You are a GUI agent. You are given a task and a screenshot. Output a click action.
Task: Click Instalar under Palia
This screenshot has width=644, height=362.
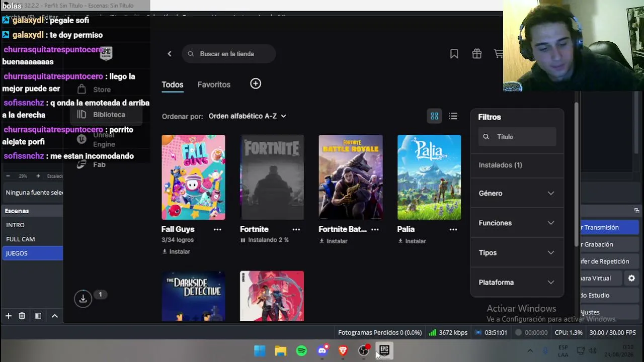coord(412,241)
